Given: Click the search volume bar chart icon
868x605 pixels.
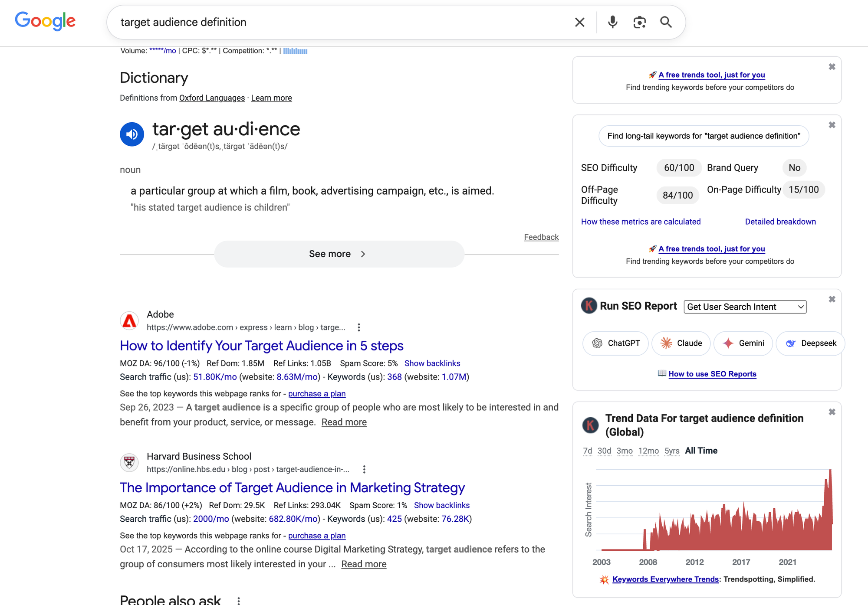Looking at the screenshot, I should [x=295, y=51].
